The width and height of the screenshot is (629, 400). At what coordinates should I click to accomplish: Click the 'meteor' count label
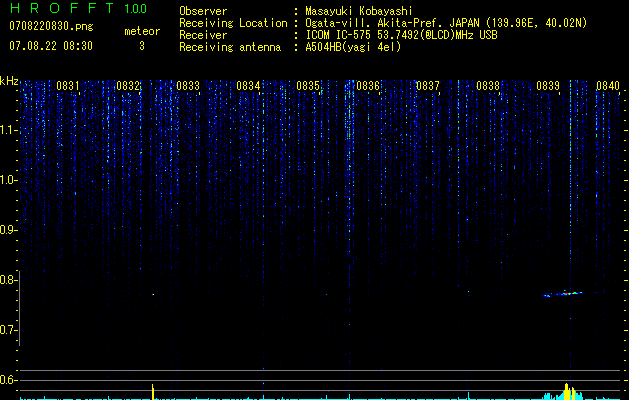coord(142,31)
